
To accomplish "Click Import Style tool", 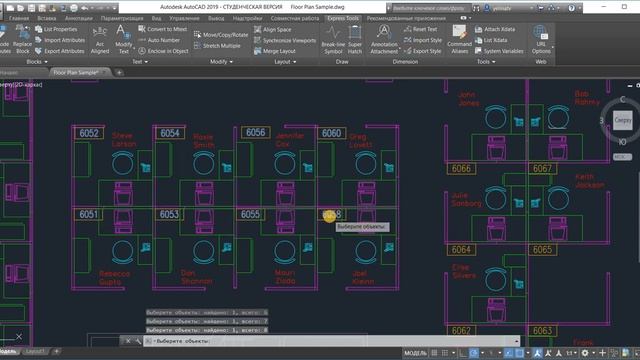I will click(x=423, y=40).
